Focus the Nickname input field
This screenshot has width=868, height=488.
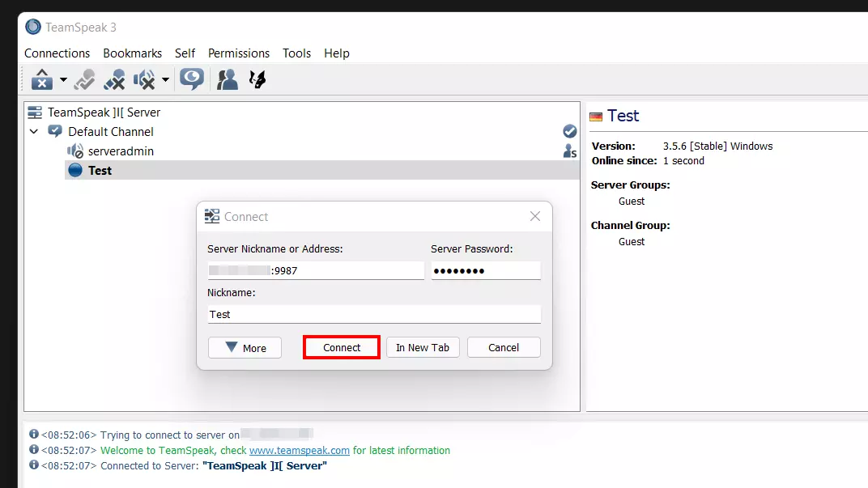(373, 314)
